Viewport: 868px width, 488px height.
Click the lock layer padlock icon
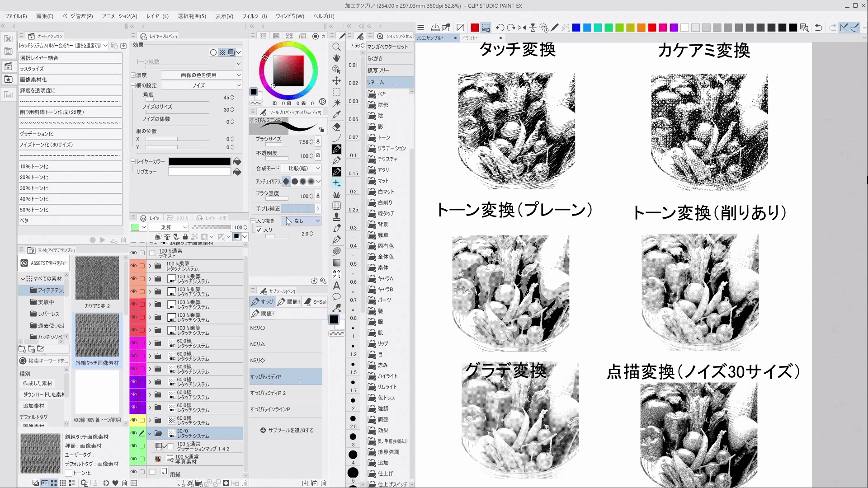185,237
